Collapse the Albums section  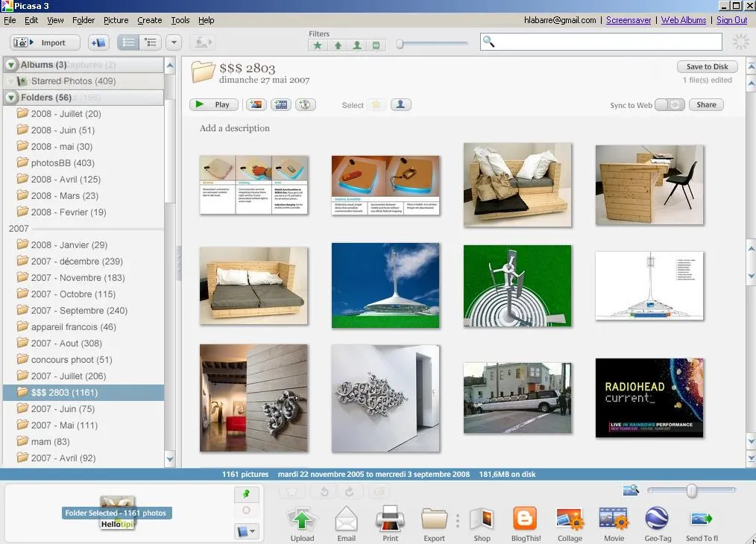[11, 65]
